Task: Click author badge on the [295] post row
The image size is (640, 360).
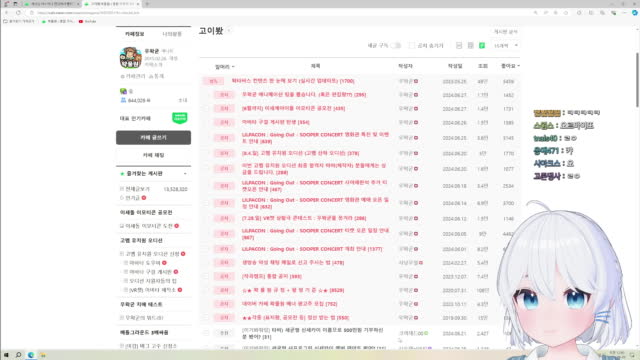Action: (416, 95)
